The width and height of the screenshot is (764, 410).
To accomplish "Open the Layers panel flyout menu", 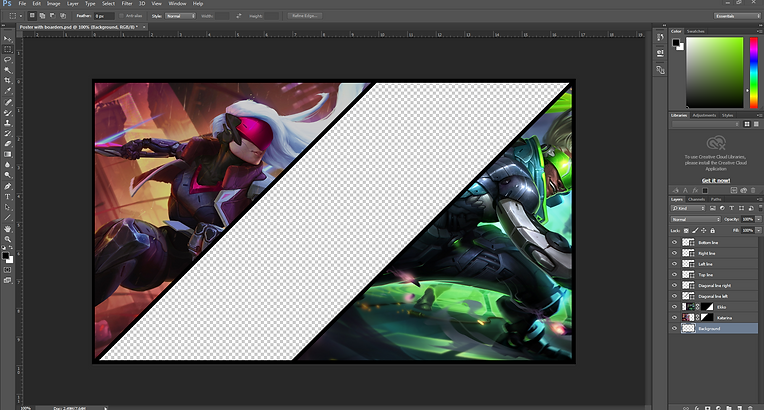I will click(759, 199).
